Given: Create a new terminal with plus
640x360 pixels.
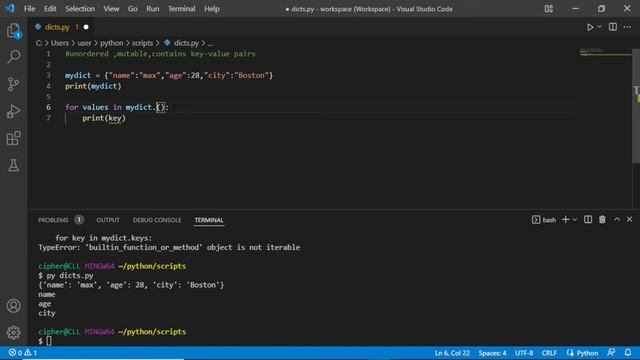Looking at the screenshot, I should 565,220.
